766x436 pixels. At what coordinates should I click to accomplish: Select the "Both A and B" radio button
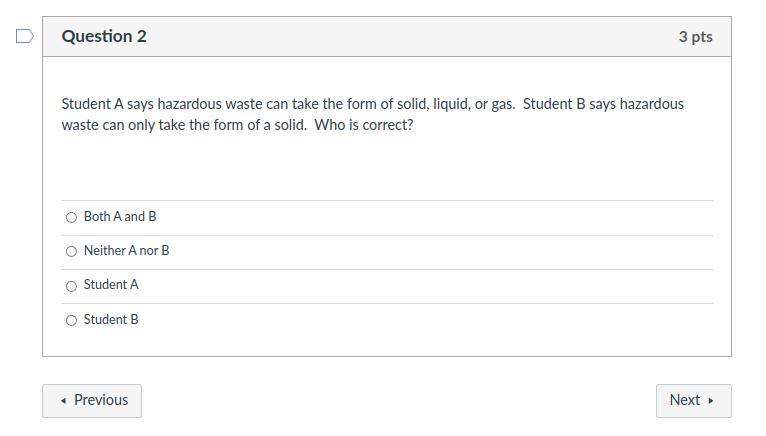coord(71,217)
